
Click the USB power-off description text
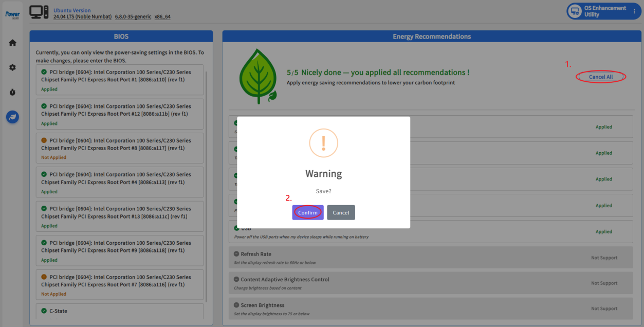click(x=301, y=237)
